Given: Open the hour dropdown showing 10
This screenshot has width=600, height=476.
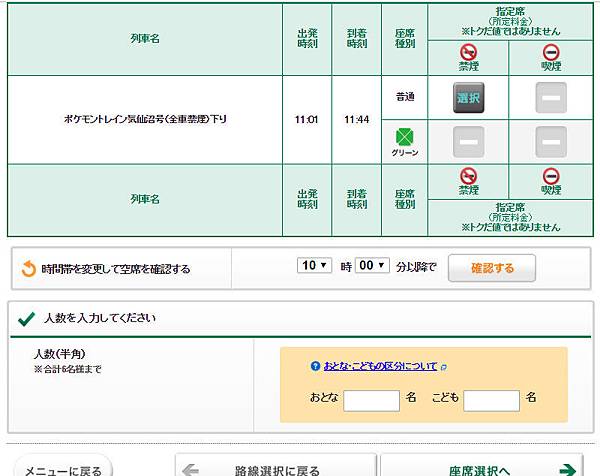Looking at the screenshot, I should pos(314,265).
